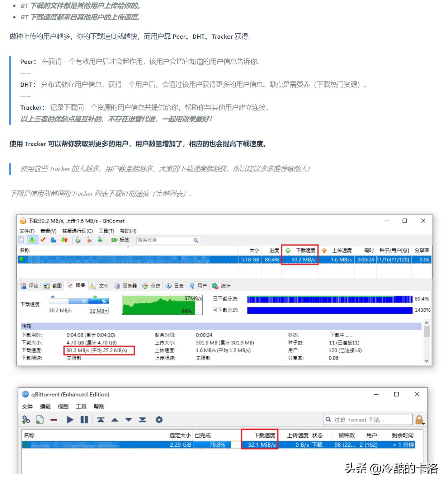The height and width of the screenshot is (484, 448).
Task: Click the green download speed graph
Action: click(x=162, y=305)
